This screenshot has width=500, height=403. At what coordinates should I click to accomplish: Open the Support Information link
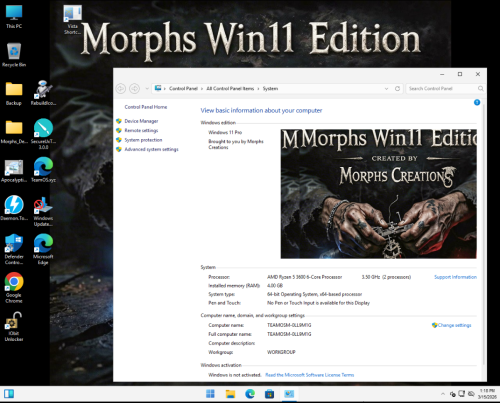(455, 277)
